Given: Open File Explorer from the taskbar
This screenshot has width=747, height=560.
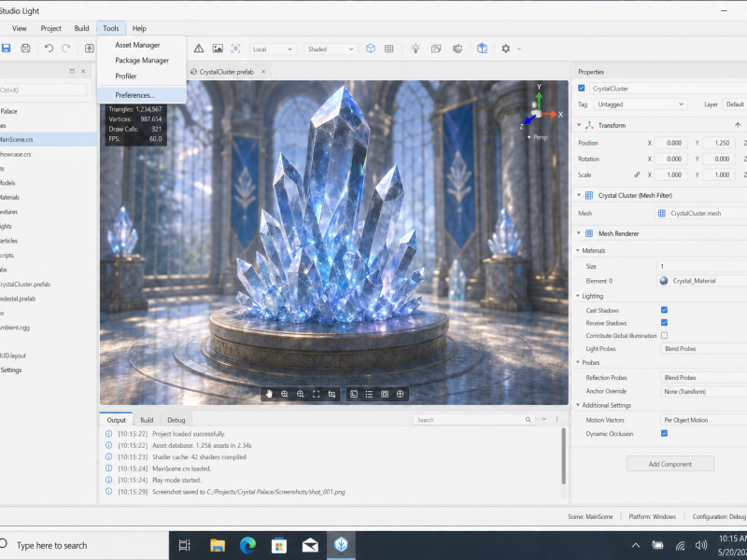Looking at the screenshot, I should click(218, 545).
